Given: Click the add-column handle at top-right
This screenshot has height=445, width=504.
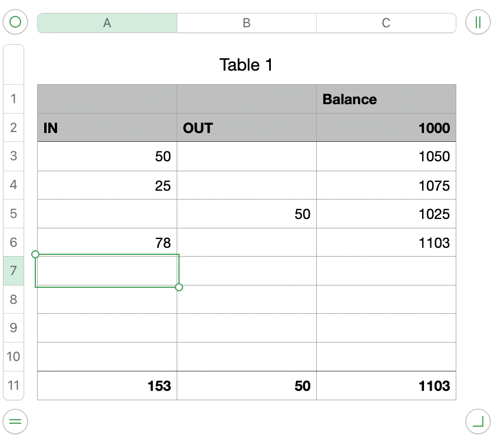Looking at the screenshot, I should pos(478,23).
